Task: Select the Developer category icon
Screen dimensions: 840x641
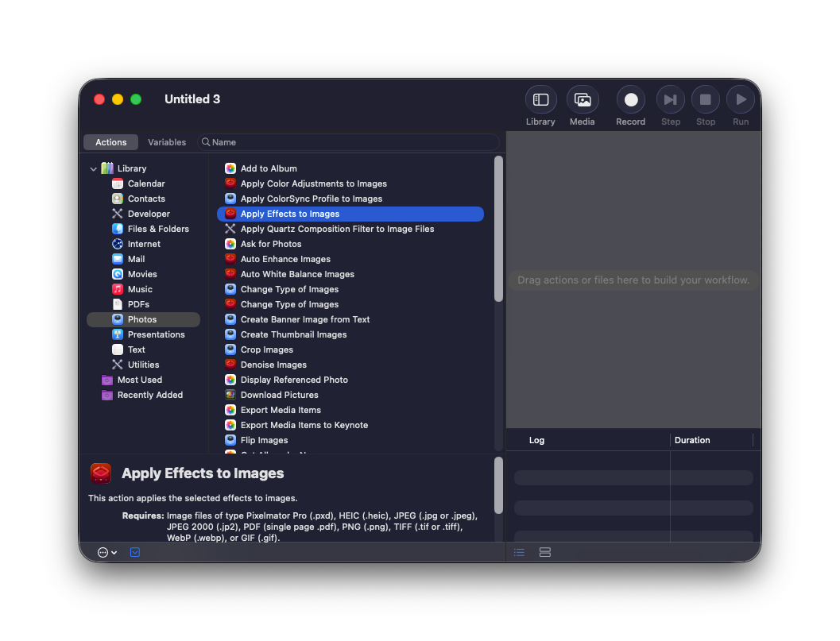Action: pos(118,214)
